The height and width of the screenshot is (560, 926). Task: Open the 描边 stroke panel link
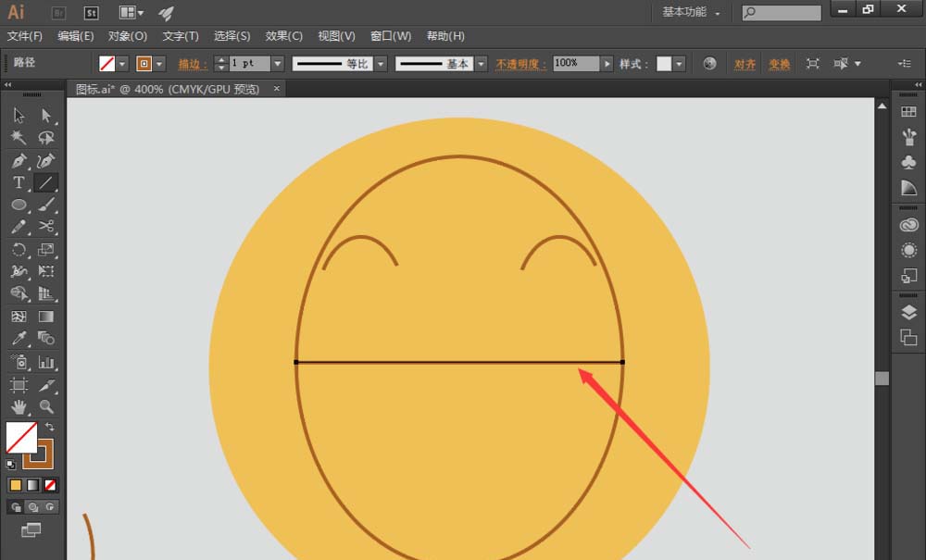coord(194,64)
